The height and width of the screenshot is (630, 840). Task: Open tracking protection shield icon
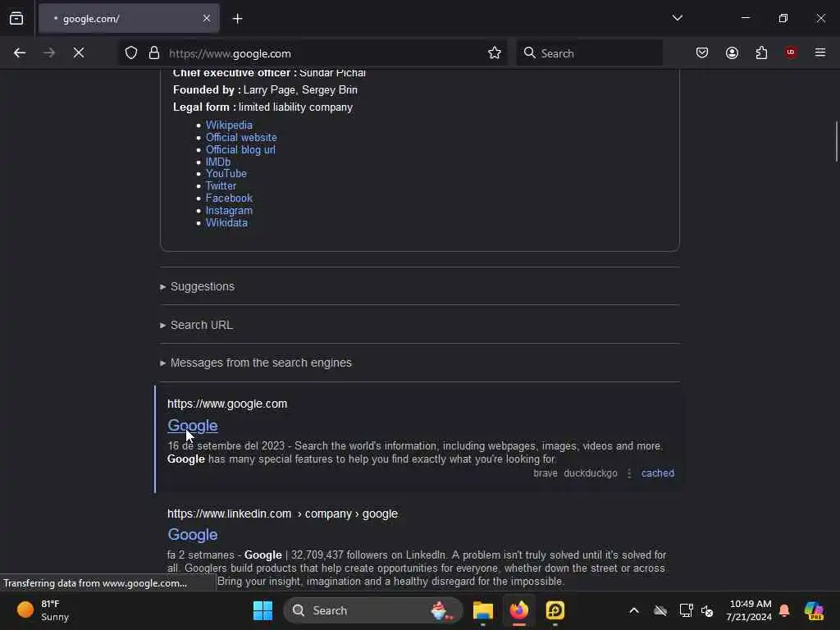pos(131,53)
